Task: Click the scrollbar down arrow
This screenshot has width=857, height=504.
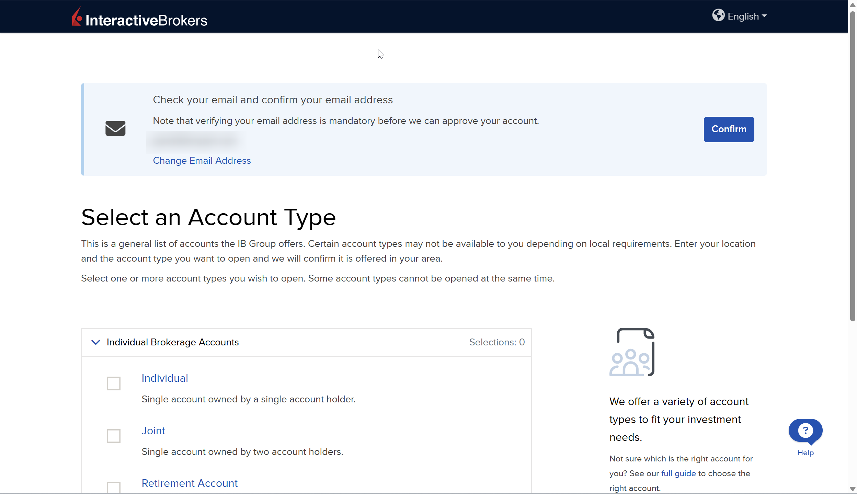Action: [853, 489]
